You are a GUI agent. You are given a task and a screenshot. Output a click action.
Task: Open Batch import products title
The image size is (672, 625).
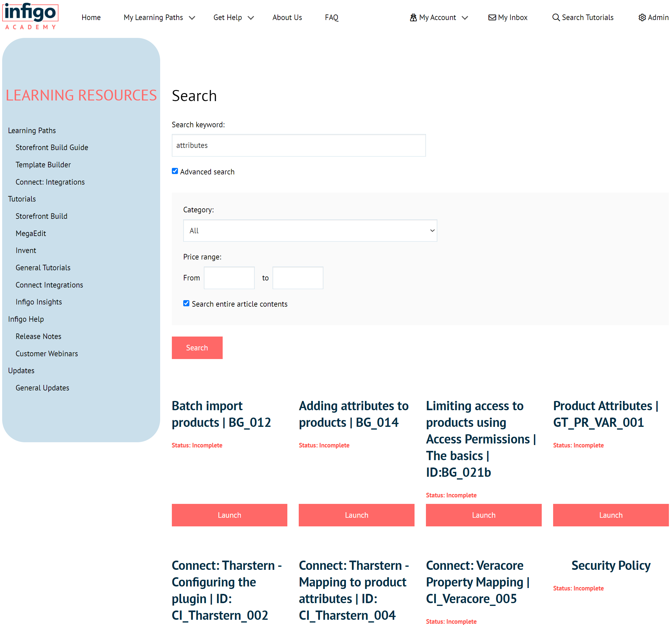click(x=221, y=414)
